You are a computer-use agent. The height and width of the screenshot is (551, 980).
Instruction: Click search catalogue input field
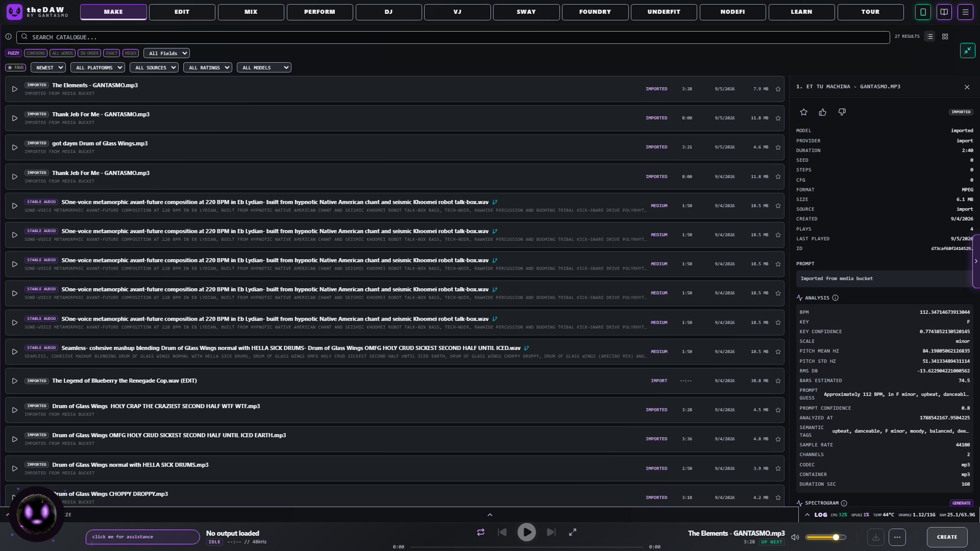click(x=453, y=37)
